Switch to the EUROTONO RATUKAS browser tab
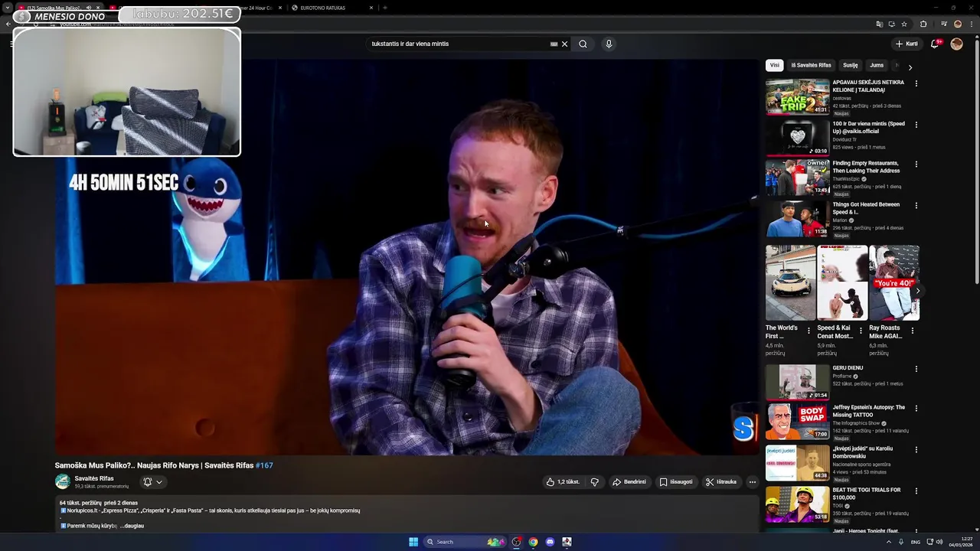 pyautogui.click(x=329, y=8)
